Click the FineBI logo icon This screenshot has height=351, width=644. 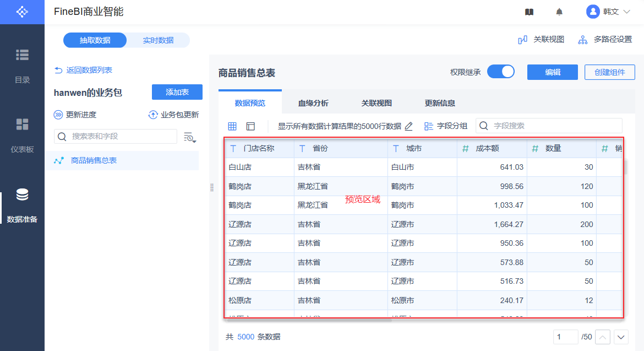[22, 12]
